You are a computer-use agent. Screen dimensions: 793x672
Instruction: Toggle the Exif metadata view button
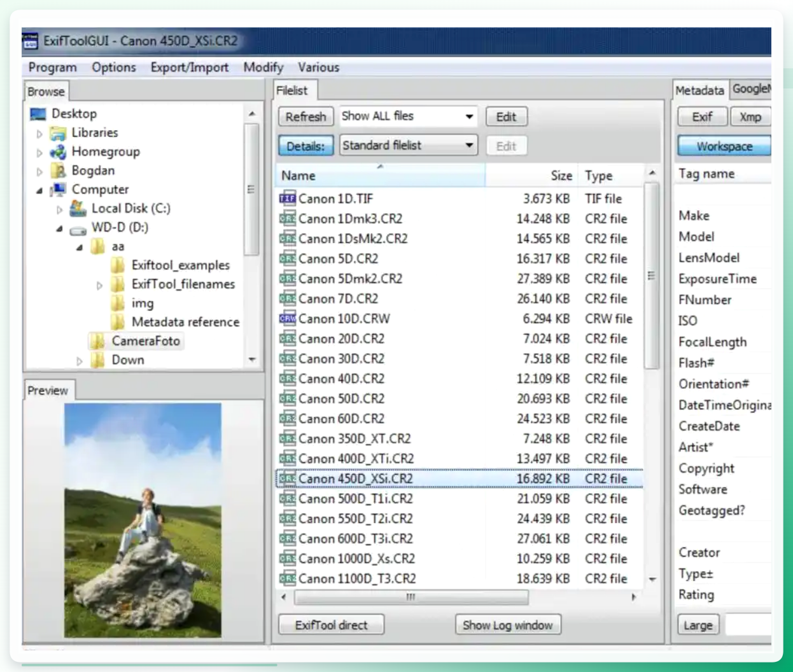click(x=702, y=116)
